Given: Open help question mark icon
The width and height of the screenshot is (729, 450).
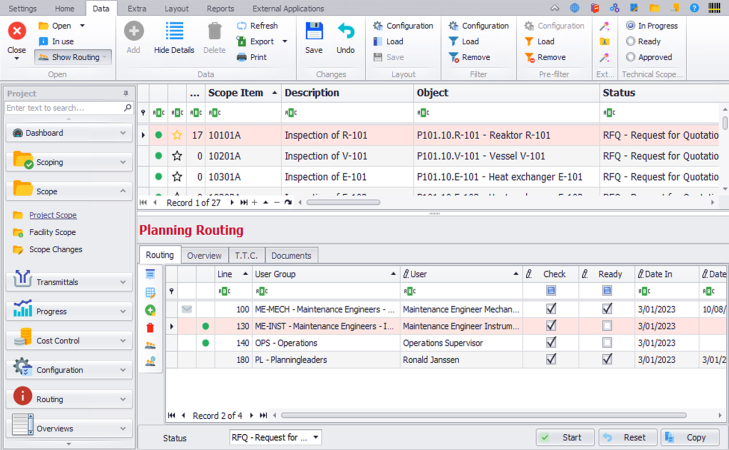Looking at the screenshot, I should (x=694, y=8).
